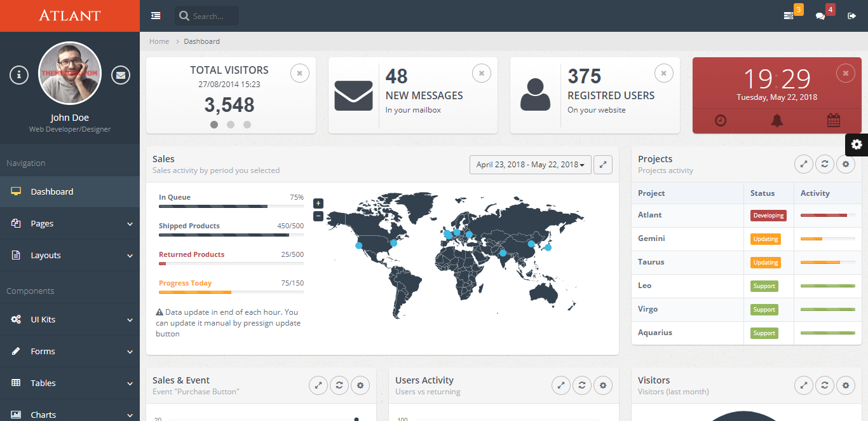Refresh the Projects panel

[825, 164]
